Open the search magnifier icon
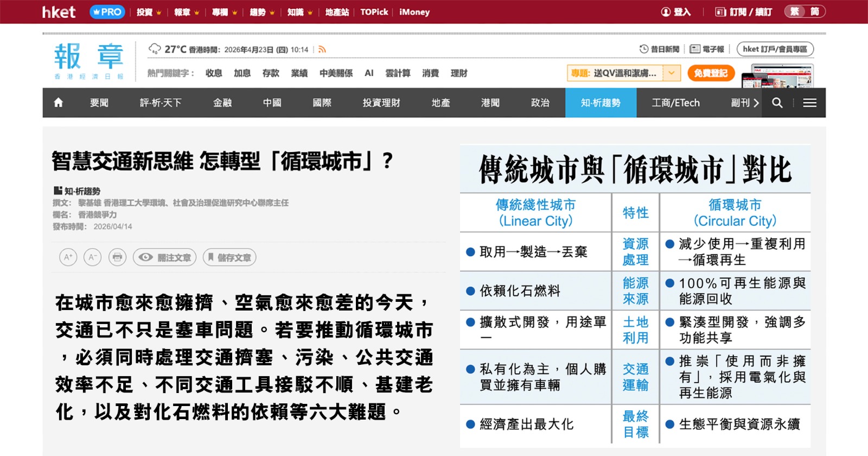The image size is (868, 456). [x=777, y=103]
